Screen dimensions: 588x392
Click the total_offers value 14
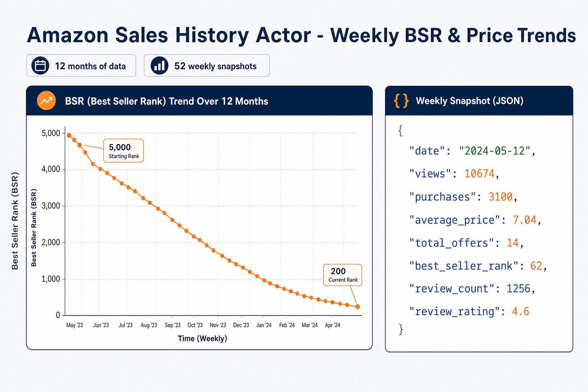coord(513,243)
